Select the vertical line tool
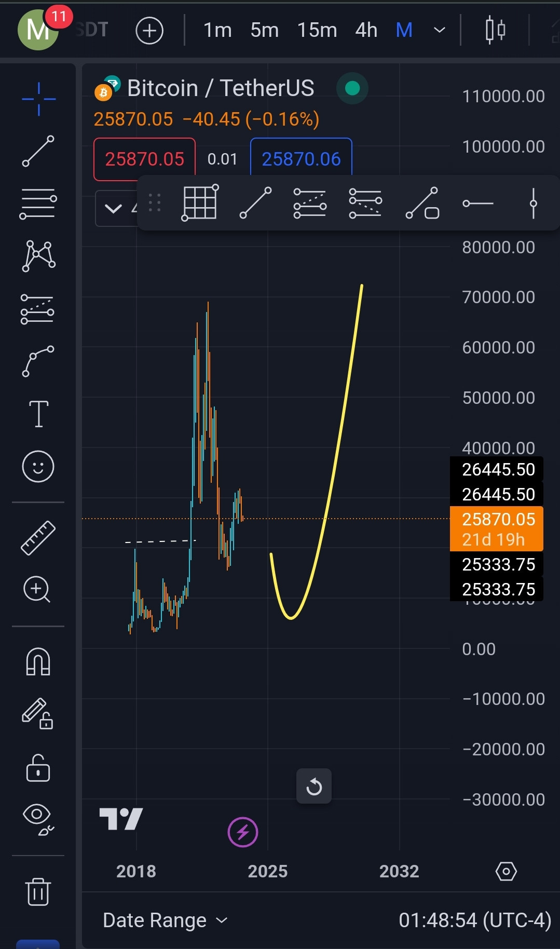The width and height of the screenshot is (560, 949). click(533, 203)
